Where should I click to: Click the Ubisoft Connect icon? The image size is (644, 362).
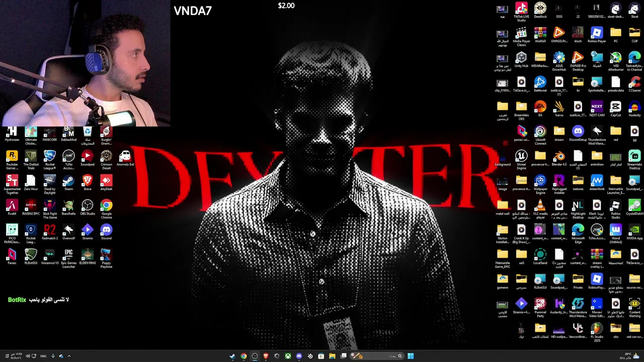click(540, 135)
